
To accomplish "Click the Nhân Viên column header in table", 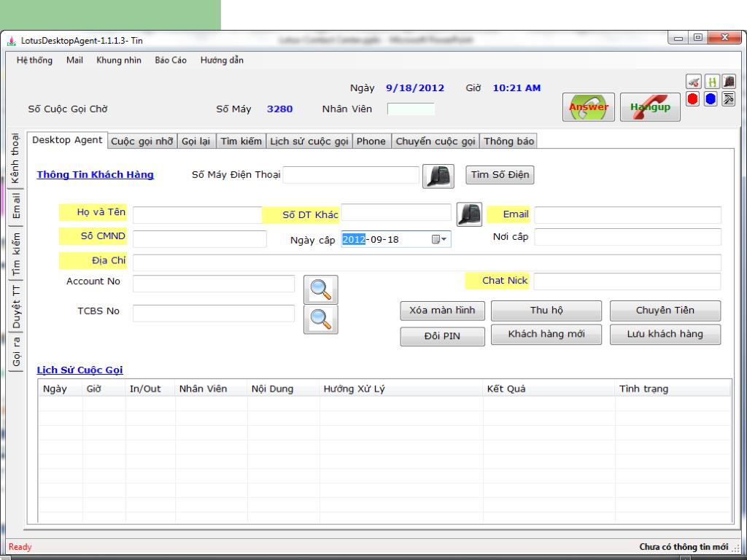I will (211, 389).
